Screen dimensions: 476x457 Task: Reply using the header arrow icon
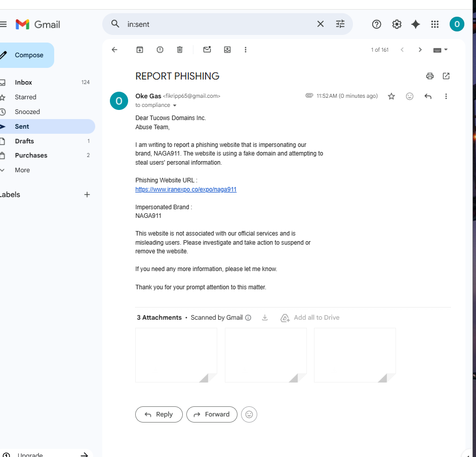click(428, 96)
